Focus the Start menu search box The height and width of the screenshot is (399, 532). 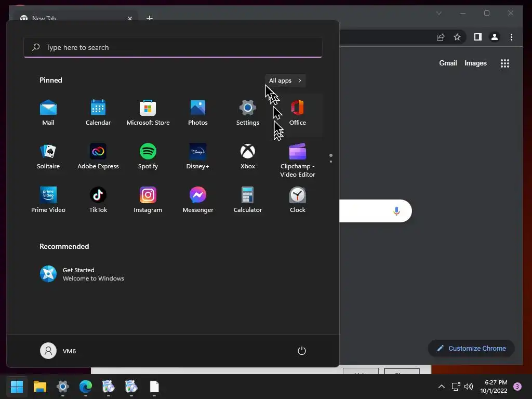point(173,47)
